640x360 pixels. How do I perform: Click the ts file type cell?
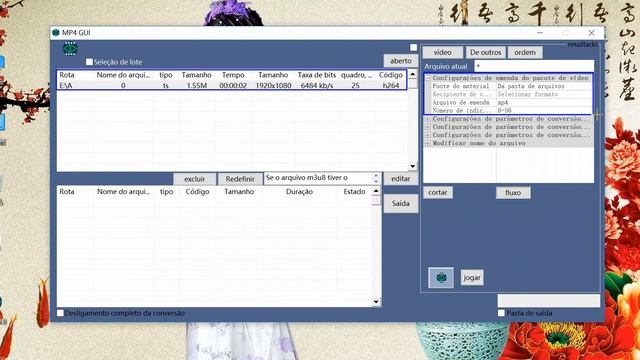click(x=166, y=85)
